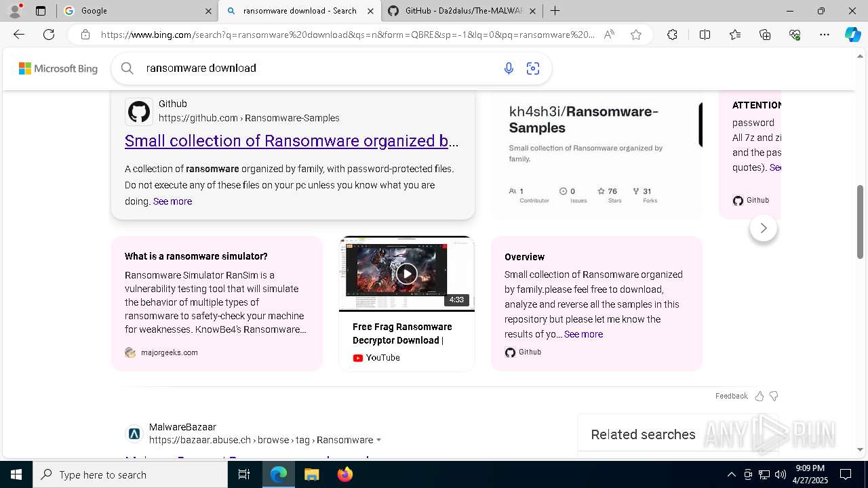Image resolution: width=868 pixels, height=488 pixels.
Task: Open kh4sh3i/Ransomware-Samples preview card
Action: pos(596,156)
